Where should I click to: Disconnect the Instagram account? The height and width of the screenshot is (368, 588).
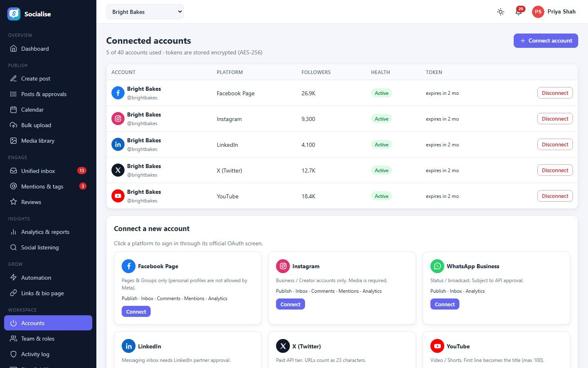555,119
